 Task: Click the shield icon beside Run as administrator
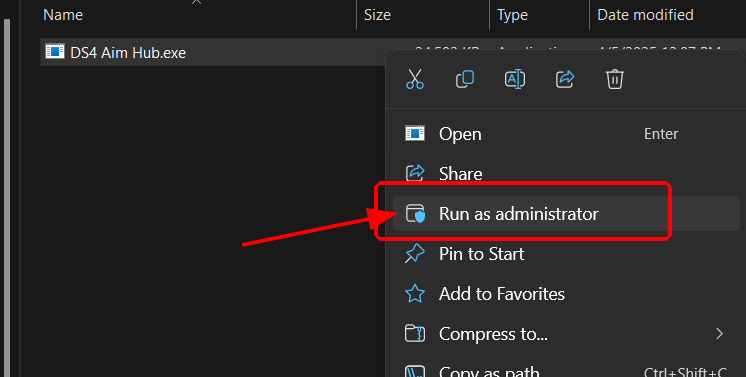pyautogui.click(x=415, y=214)
